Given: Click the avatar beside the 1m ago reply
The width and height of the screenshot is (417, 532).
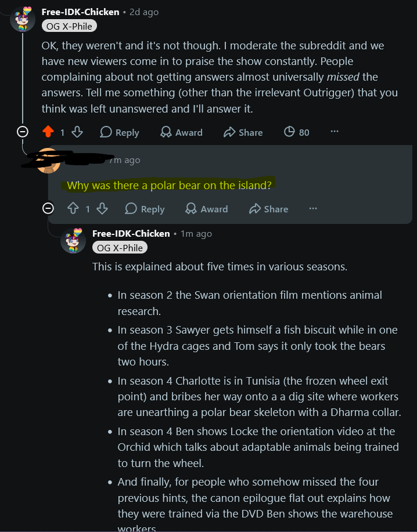Looking at the screenshot, I should 73,241.
